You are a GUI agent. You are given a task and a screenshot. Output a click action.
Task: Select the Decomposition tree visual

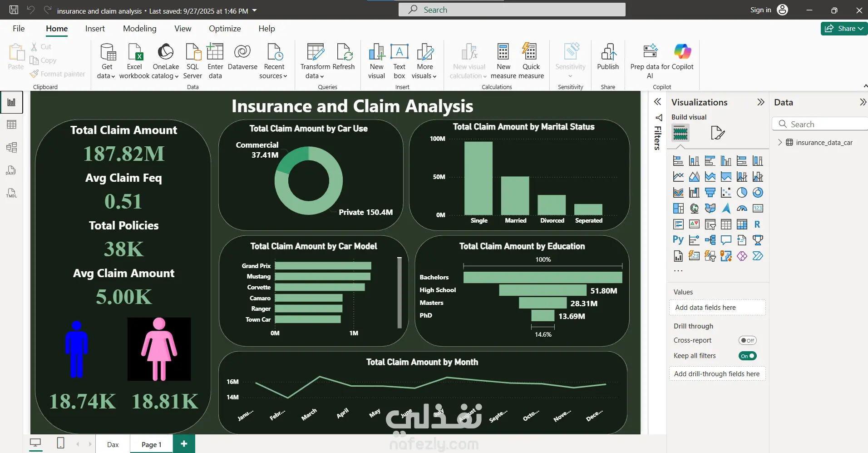click(x=710, y=240)
